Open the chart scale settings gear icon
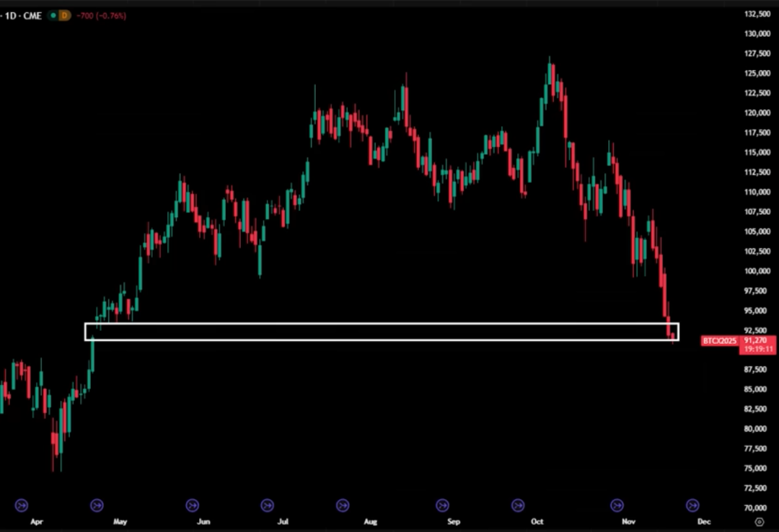779x532 pixels. 759,522
